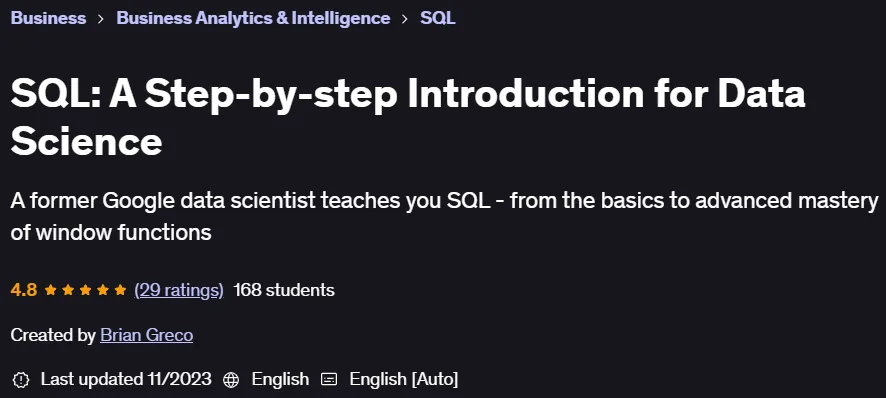The width and height of the screenshot is (886, 398).
Task: Click the 4.8 rating score
Action: tap(24, 290)
